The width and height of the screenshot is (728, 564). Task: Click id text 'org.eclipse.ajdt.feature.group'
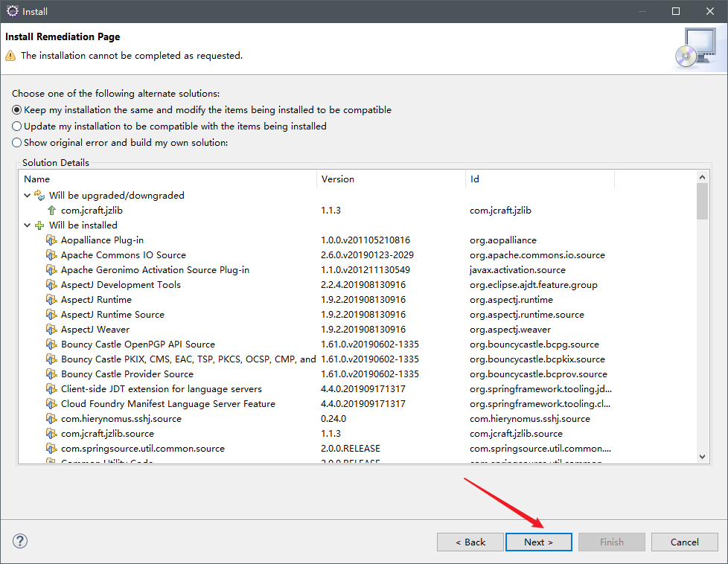534,284
